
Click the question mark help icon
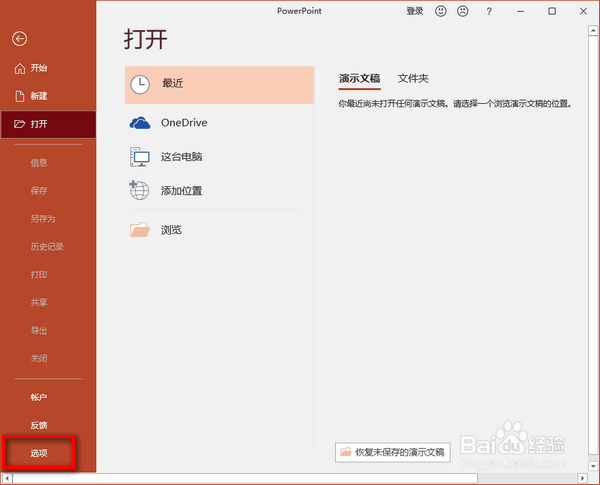point(489,11)
